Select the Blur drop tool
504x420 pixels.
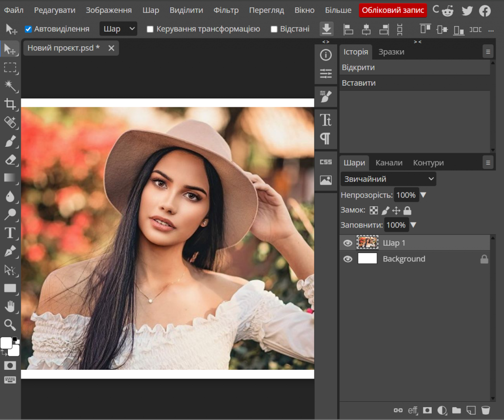coord(10,196)
